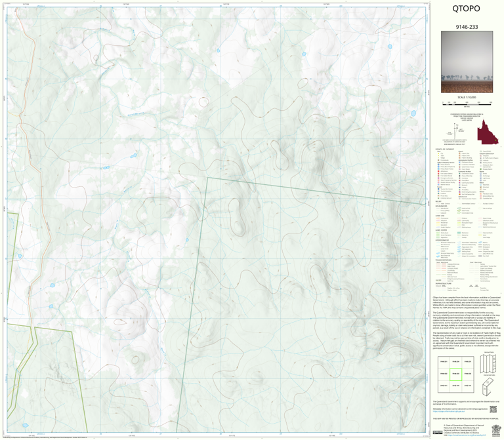The image size is (504, 440).
Task: Click the Queensland Government crest logo
Action: [x=495, y=431]
